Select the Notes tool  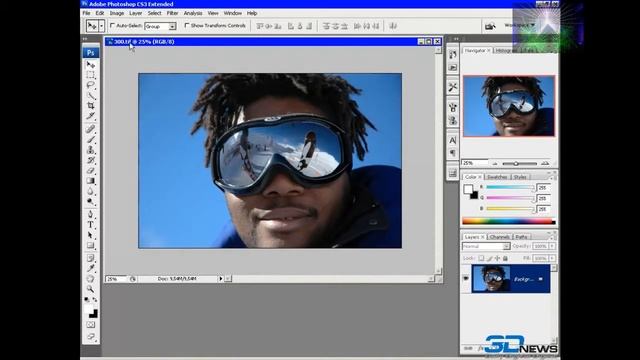coord(91,258)
